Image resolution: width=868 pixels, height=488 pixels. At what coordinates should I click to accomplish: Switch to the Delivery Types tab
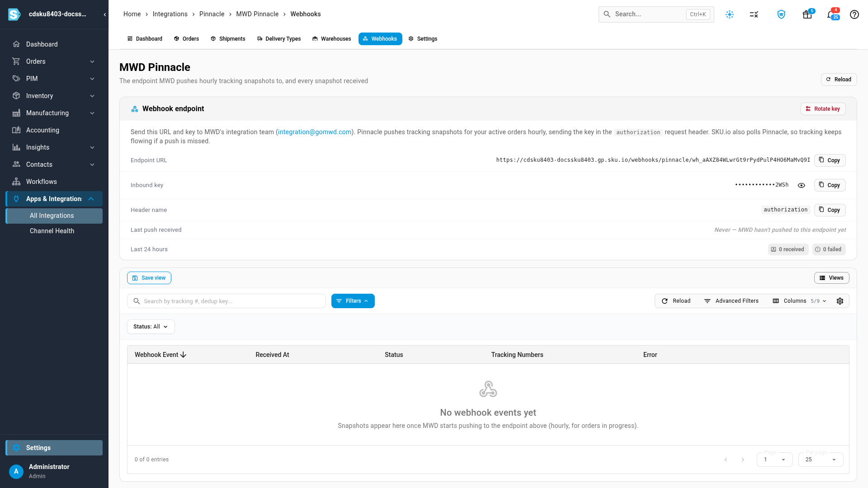pos(279,39)
